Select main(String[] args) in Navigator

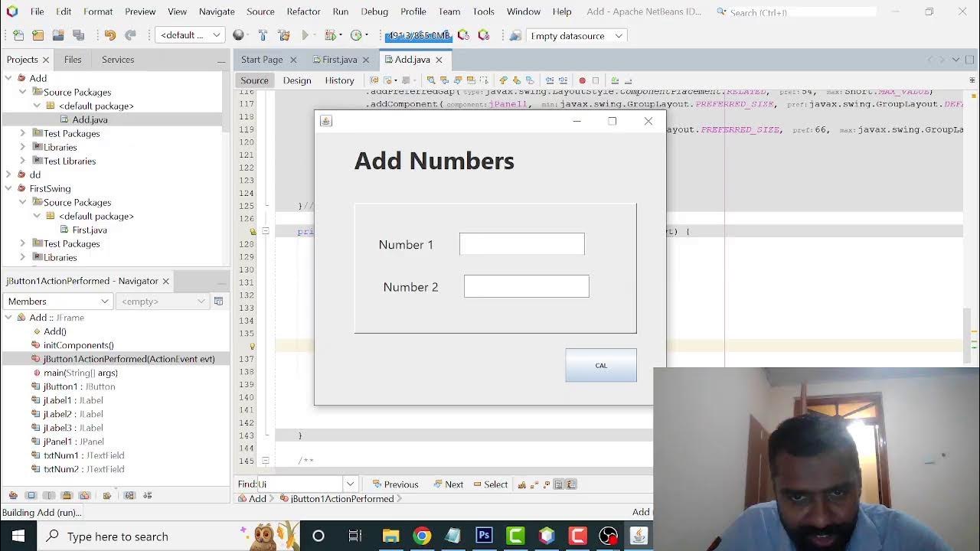coord(80,373)
